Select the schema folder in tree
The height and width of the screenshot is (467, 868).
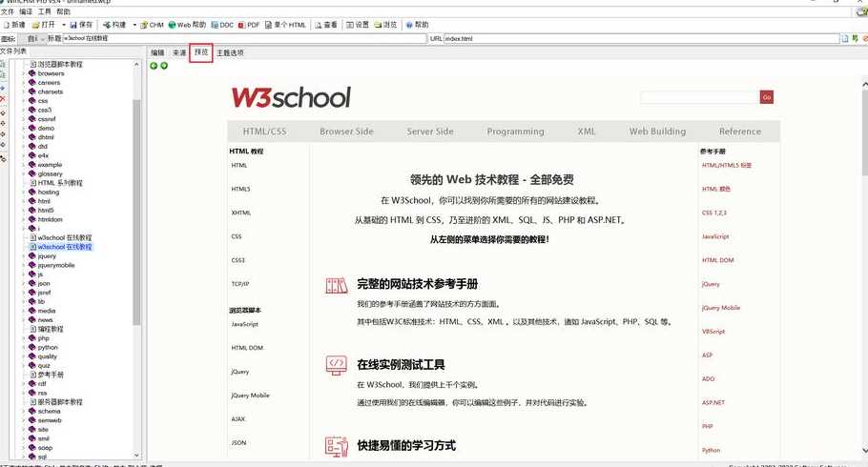coord(49,411)
